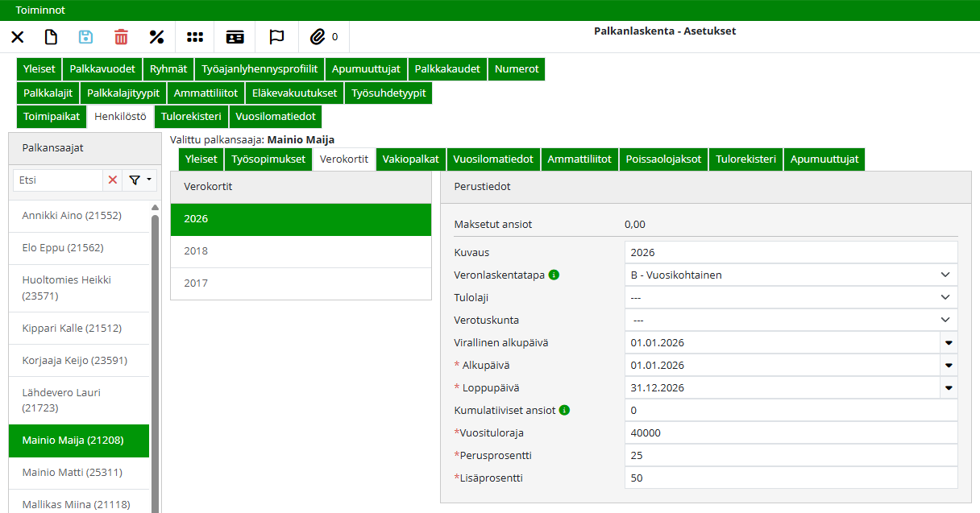Click the Vuosituloraja input field
The image size is (980, 513).
790,433
